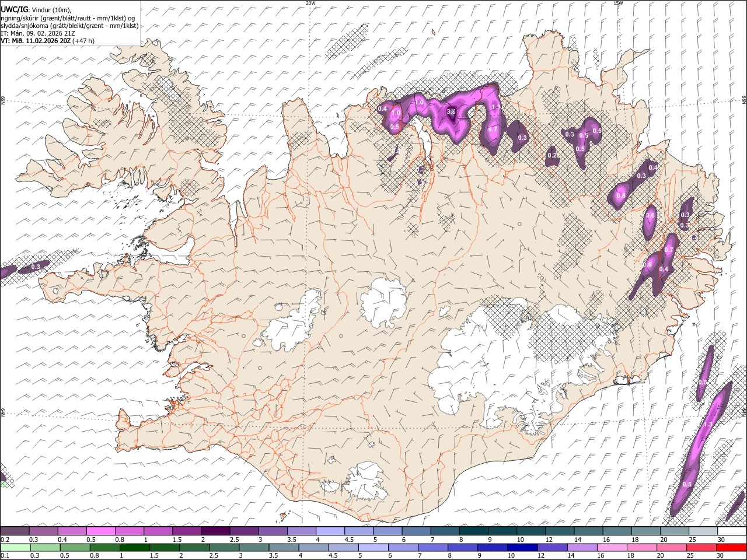
Task: Pick the 0.8 swatch in the upper scale
Action: pos(129,531)
